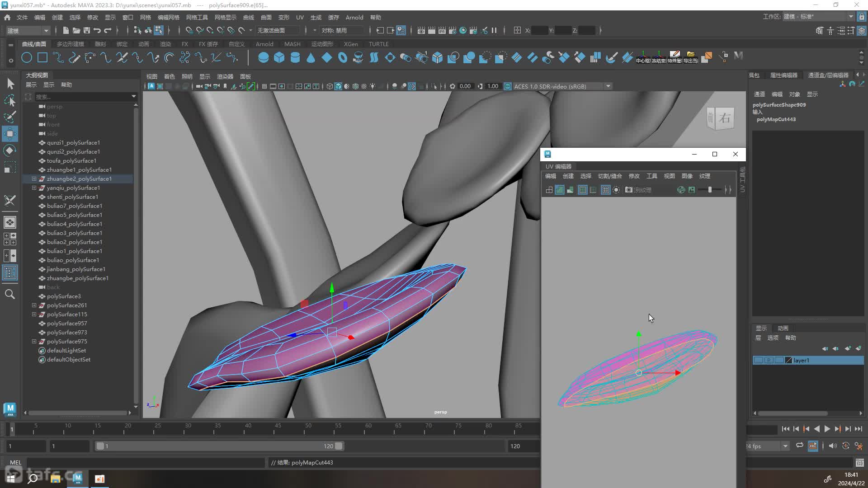This screenshot has width=868, height=488.
Task: Create a NURBS plane from the shelf
Action: tap(326, 57)
